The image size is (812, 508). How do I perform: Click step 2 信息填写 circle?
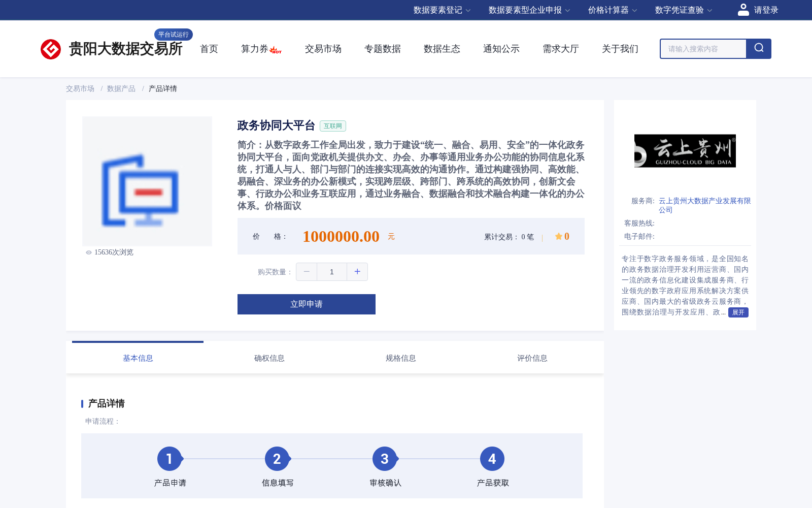(x=277, y=459)
